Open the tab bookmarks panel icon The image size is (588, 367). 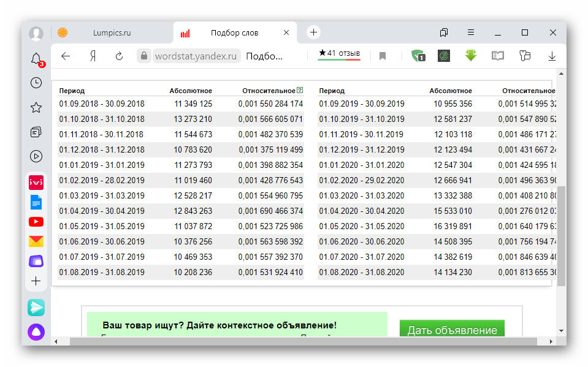click(444, 32)
